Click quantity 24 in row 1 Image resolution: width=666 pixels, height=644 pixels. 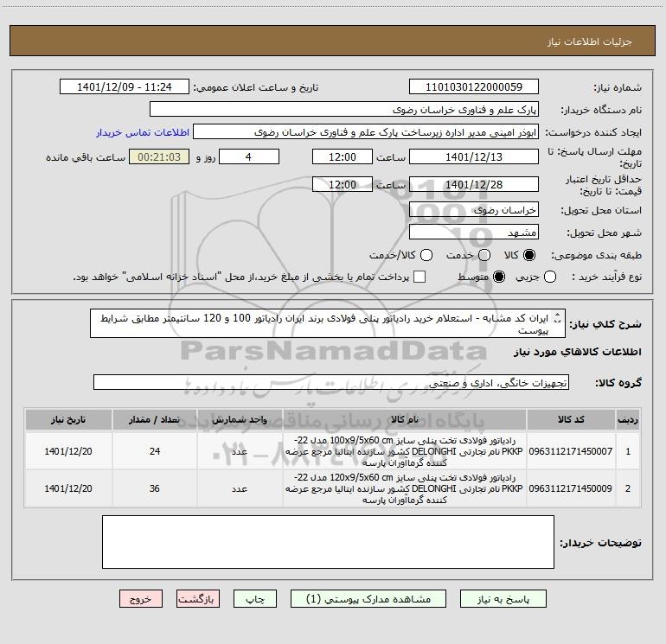pos(155,451)
